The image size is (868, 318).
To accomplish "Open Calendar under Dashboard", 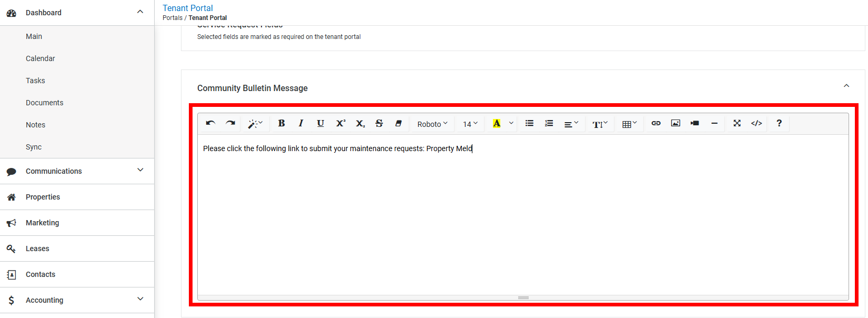I will point(41,58).
